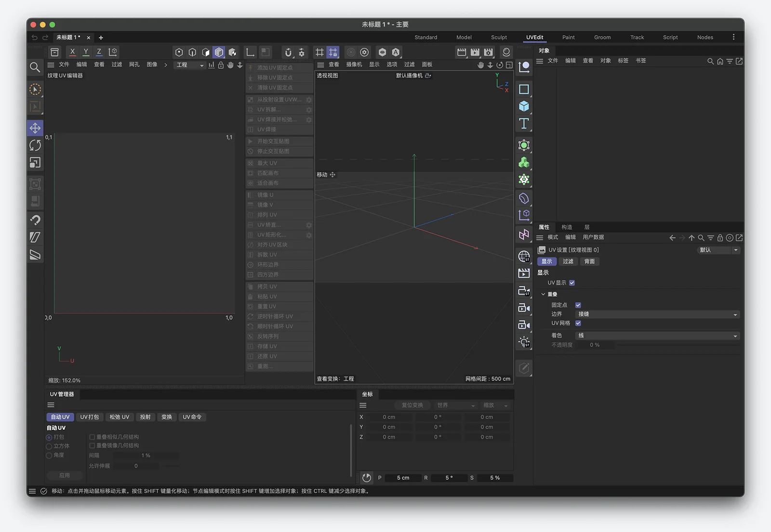Switch to Sculpt layout
Screen dimensions: 771x532
tap(499, 38)
